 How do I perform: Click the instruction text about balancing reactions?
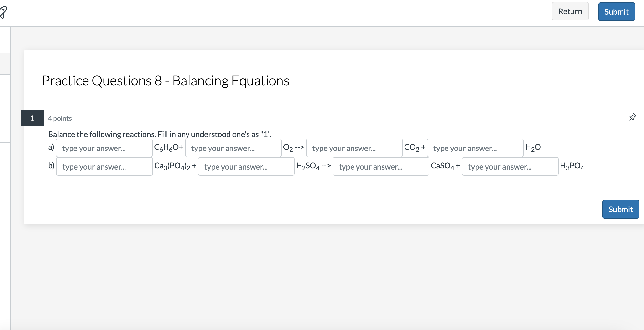[x=159, y=134]
